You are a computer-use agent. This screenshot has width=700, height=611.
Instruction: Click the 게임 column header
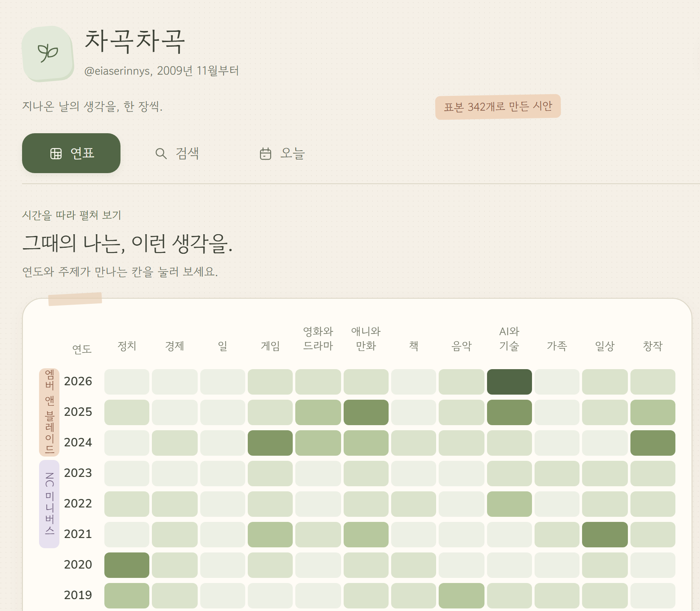270,346
